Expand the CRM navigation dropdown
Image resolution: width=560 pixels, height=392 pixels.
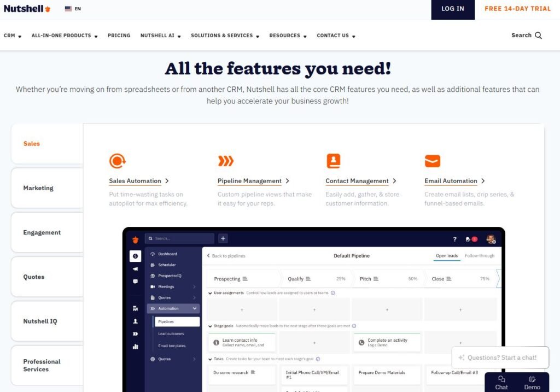click(13, 36)
